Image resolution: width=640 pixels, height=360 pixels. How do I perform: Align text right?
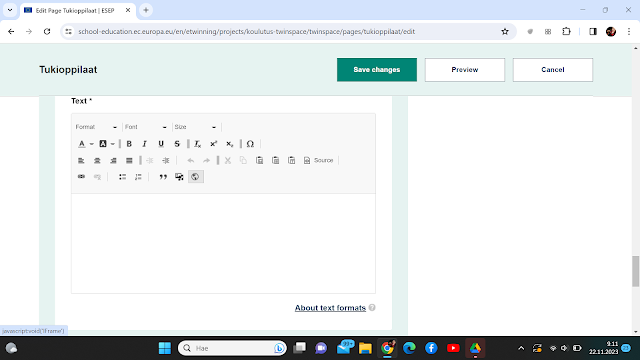[113, 160]
